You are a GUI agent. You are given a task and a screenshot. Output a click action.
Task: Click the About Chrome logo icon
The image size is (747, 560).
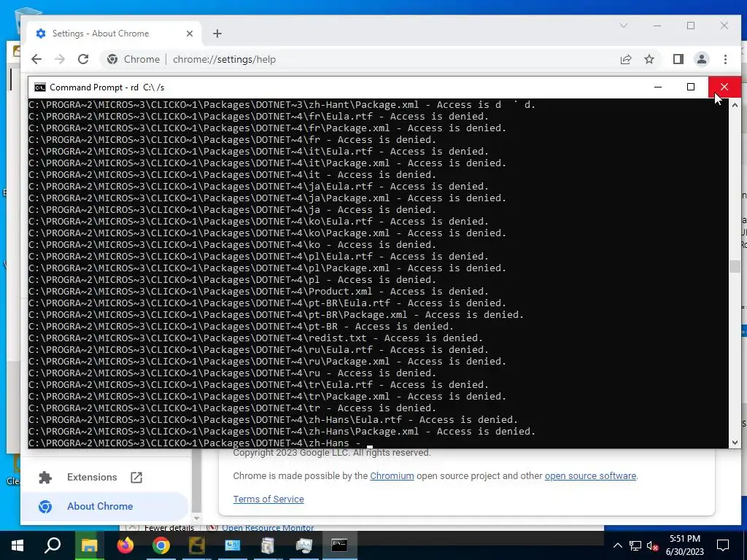(x=45, y=506)
